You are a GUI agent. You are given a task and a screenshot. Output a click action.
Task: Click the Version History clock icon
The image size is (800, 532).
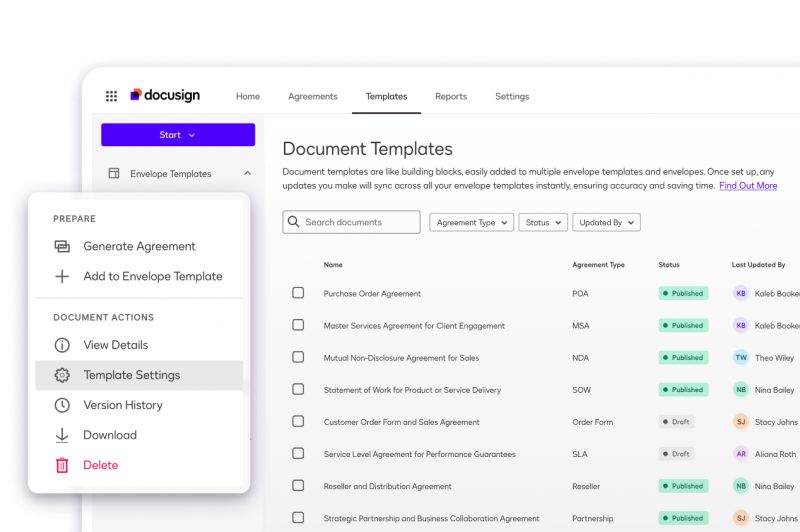(62, 405)
